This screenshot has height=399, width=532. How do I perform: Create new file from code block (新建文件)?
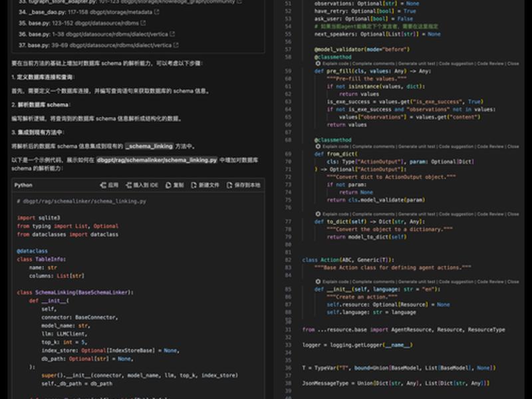click(x=205, y=185)
